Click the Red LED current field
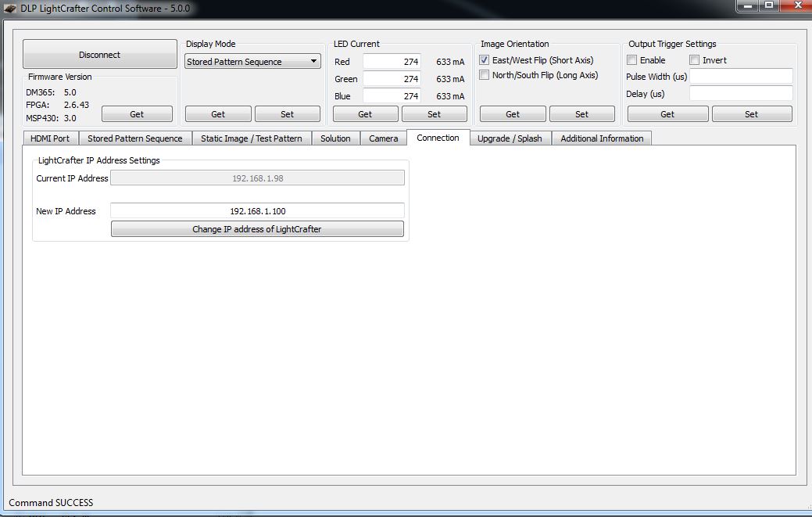Screen dimensions: 812x517 392,61
